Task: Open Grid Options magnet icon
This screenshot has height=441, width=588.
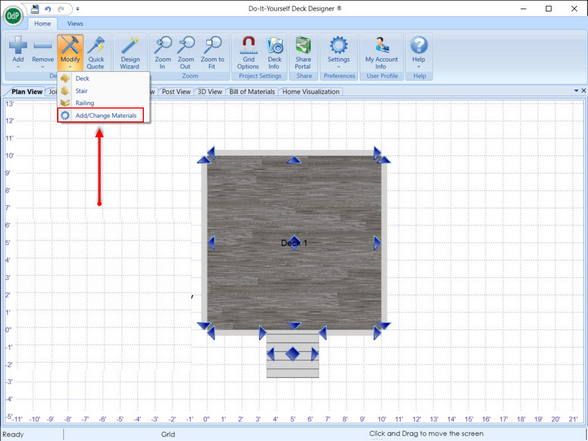Action: (248, 53)
